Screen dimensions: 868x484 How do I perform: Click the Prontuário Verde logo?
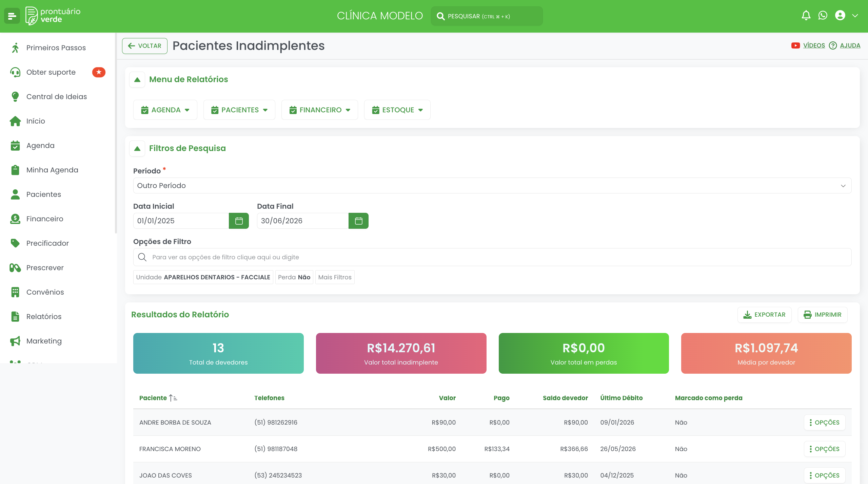coord(53,16)
